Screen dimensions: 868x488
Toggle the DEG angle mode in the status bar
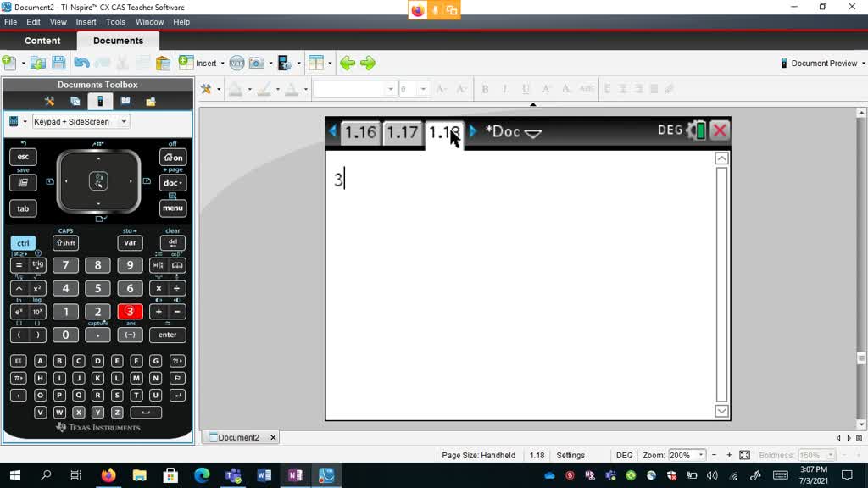pos(624,455)
